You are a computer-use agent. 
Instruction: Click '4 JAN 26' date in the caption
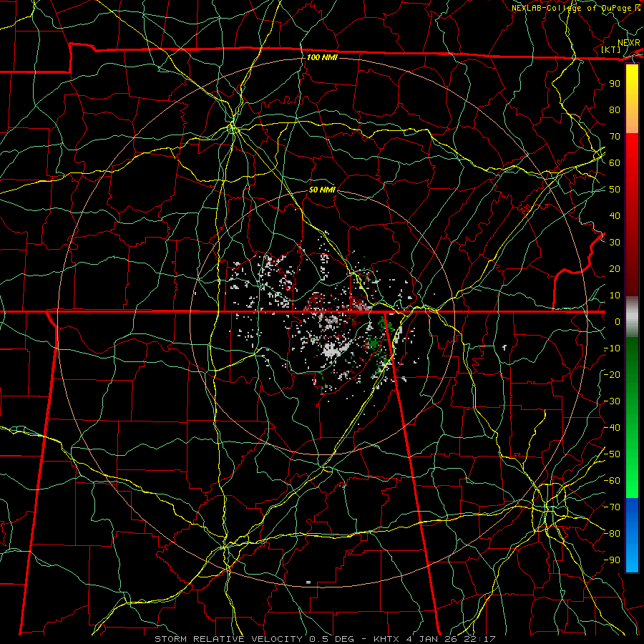pyautogui.click(x=431, y=639)
